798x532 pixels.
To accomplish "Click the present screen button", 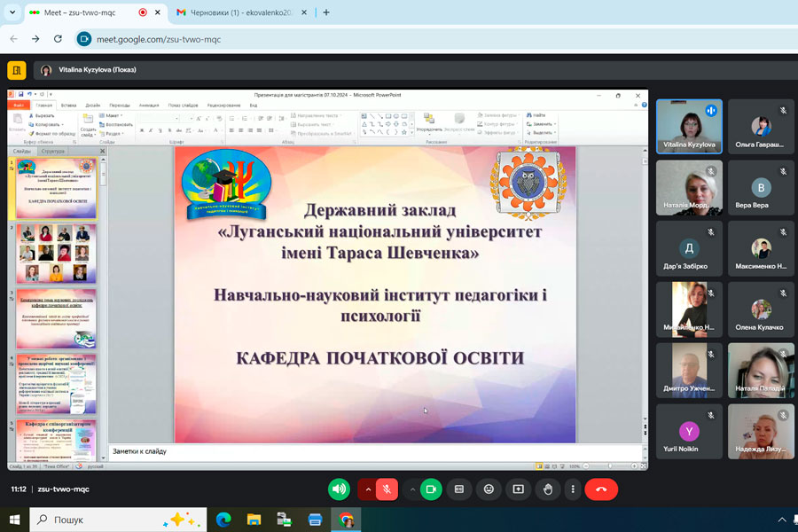I will (x=518, y=489).
